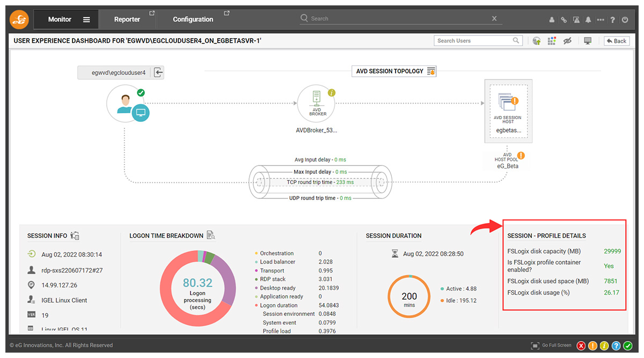The height and width of the screenshot is (358, 644).
Task: Filter by the orange major status icon
Action: pyautogui.click(x=593, y=346)
